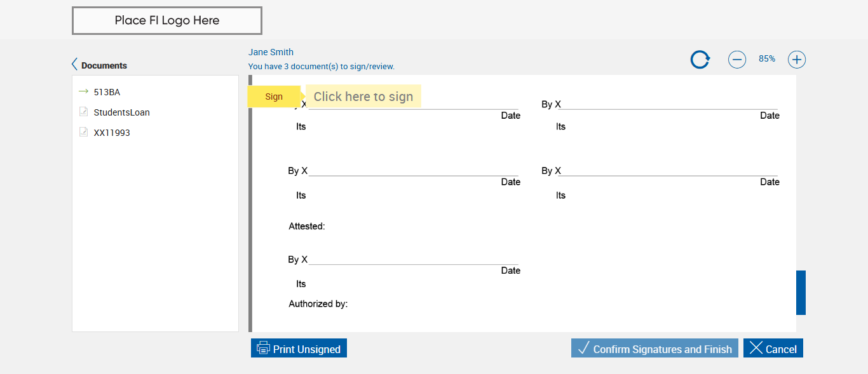The width and height of the screenshot is (868, 374).
Task: Click the arrow icon next to 513BA
Action: point(83,91)
